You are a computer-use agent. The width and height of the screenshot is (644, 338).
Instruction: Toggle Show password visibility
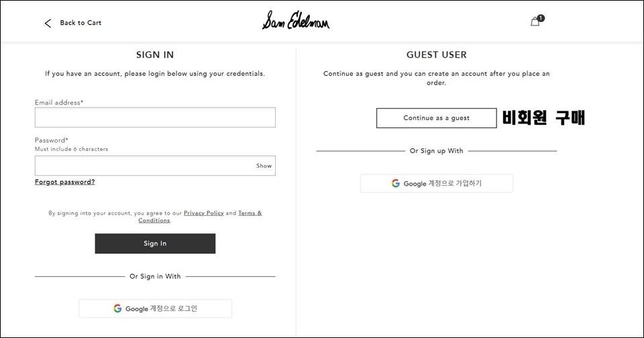tap(264, 166)
